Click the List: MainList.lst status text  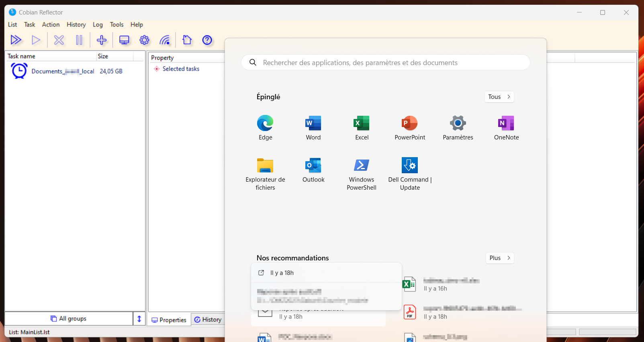[29, 332]
